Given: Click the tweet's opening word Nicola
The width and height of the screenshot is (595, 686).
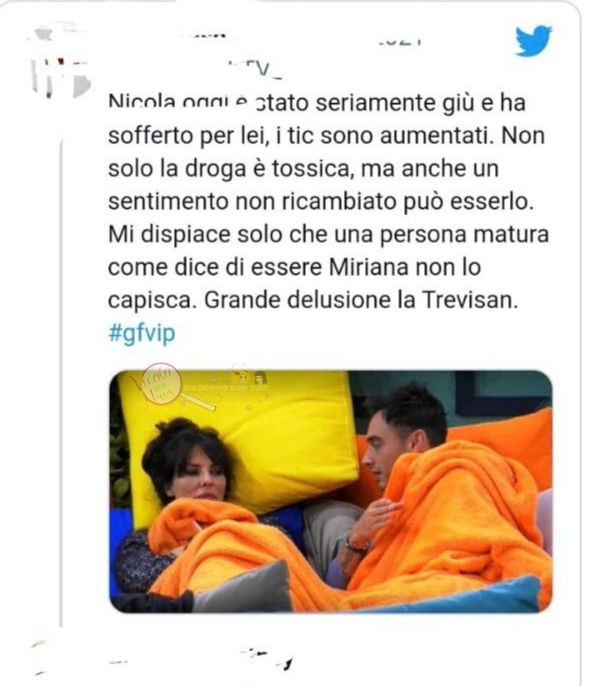Looking at the screenshot, I should [141, 102].
